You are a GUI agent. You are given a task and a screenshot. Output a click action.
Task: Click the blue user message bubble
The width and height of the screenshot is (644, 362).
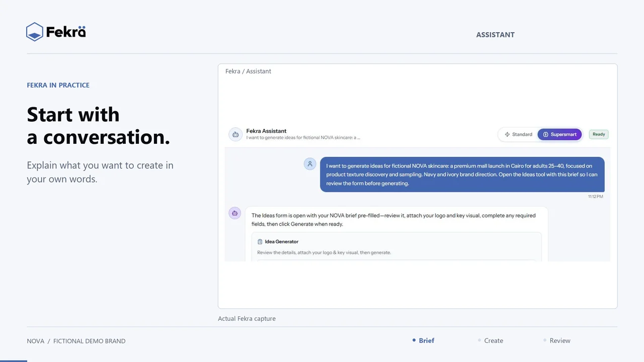(462, 174)
